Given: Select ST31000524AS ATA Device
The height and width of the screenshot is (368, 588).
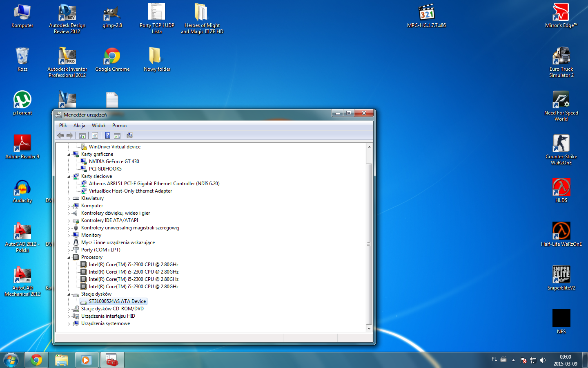Looking at the screenshot, I should tap(117, 301).
